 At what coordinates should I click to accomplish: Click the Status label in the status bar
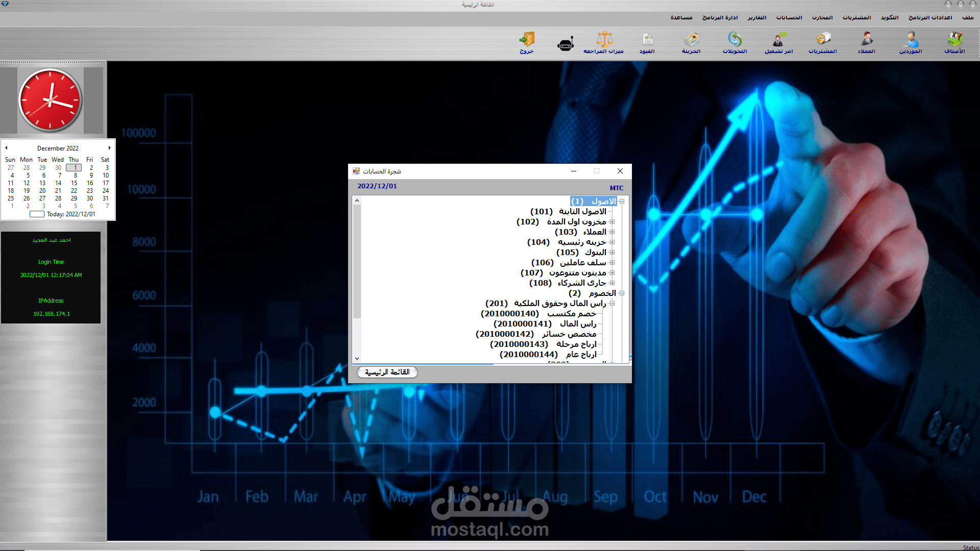pos(971,548)
